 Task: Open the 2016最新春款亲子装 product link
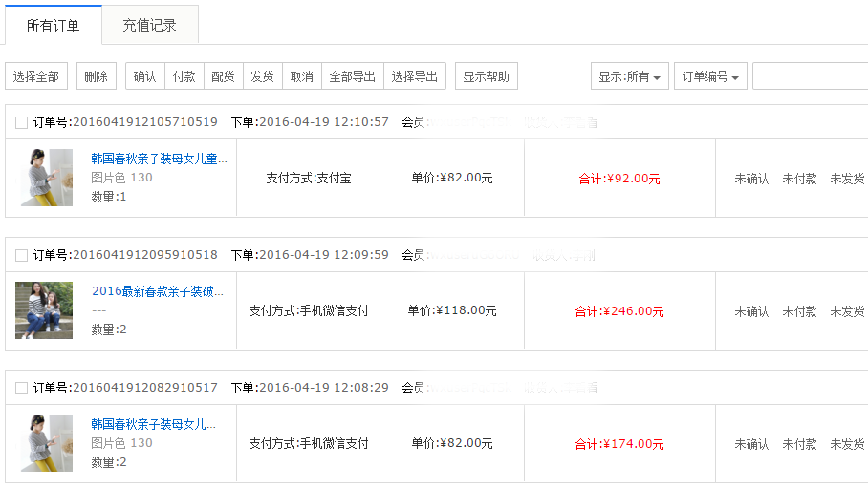pos(158,291)
